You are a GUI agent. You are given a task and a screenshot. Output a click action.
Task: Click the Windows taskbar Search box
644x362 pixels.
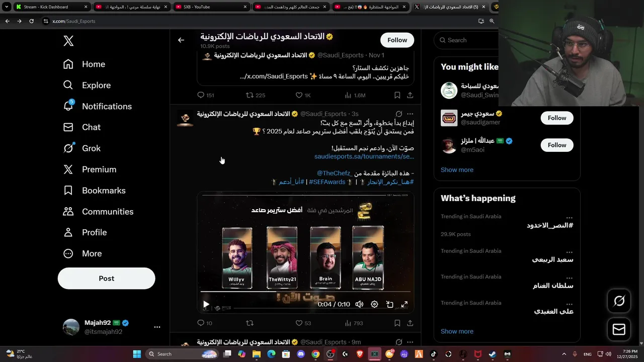point(183,354)
